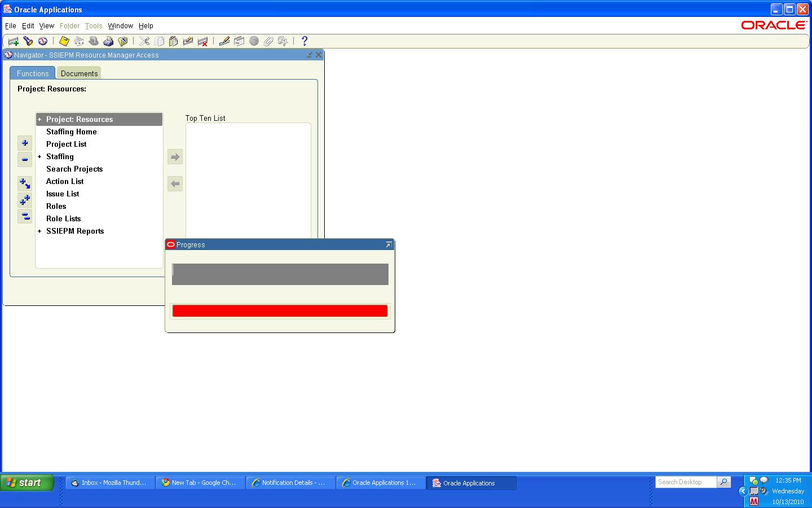Expand the SSIEPM Reports tree node
The height and width of the screenshot is (508, 812).
tap(39, 231)
